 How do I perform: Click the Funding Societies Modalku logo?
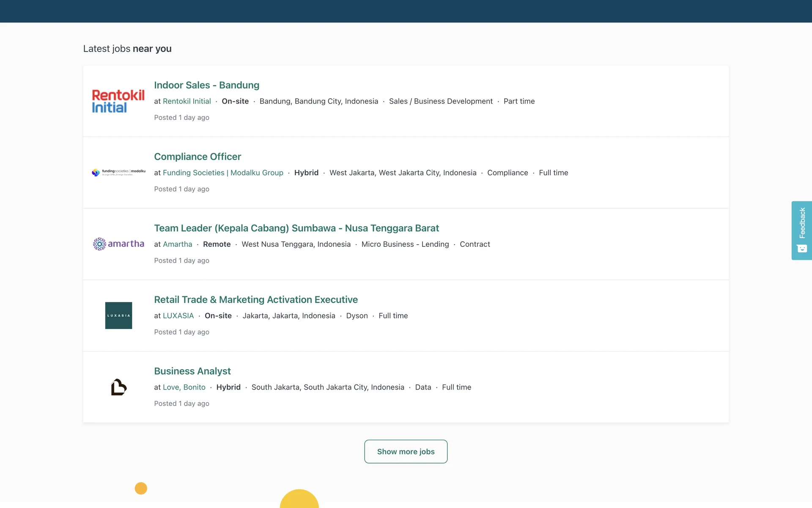(118, 172)
